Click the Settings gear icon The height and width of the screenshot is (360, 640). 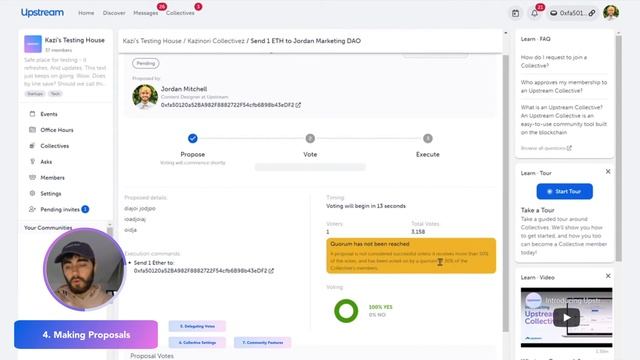coord(32,193)
